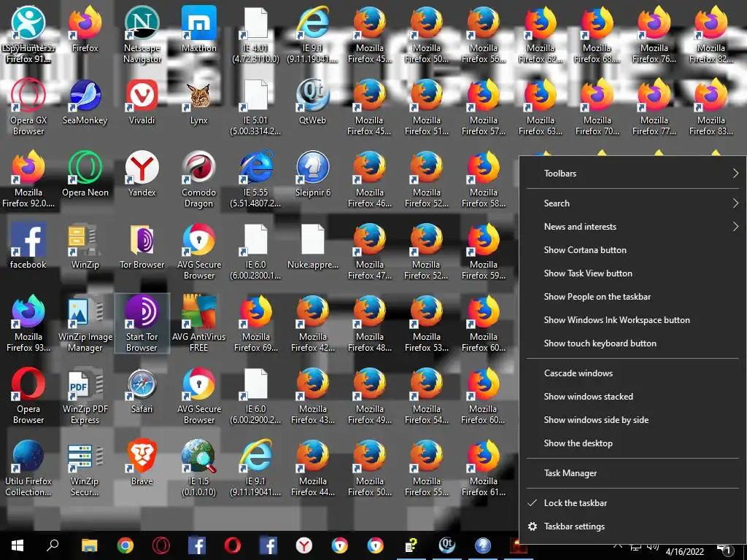
Task: Open the Netscape Navigator desktop shortcut
Action: [x=142, y=35]
